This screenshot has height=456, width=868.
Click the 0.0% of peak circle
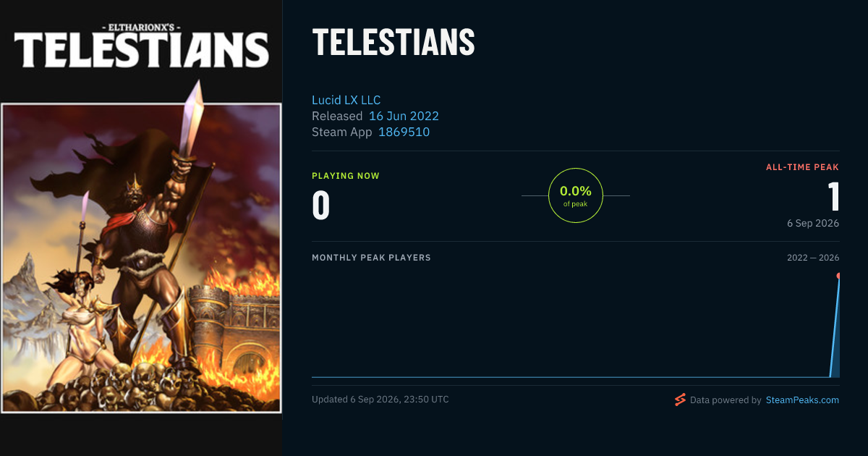pyautogui.click(x=576, y=195)
